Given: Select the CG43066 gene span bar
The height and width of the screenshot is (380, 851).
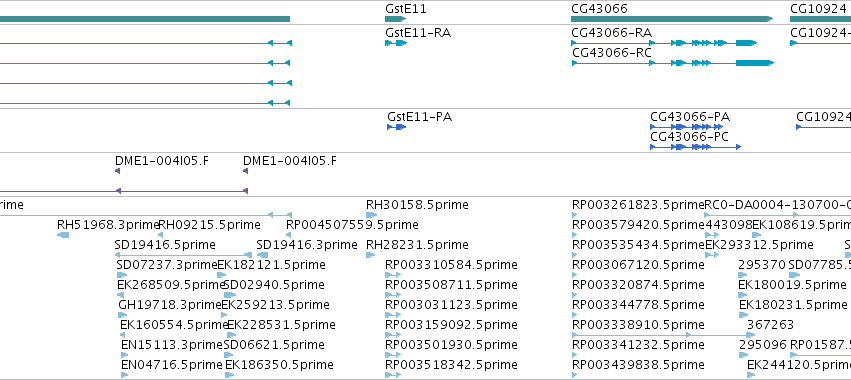Looking at the screenshot, I should click(x=672, y=19).
